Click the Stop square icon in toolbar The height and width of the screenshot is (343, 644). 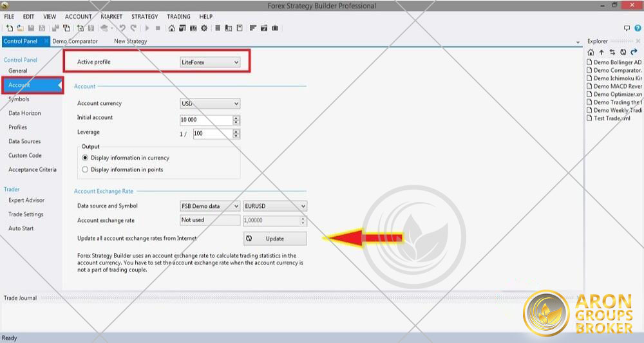click(158, 28)
